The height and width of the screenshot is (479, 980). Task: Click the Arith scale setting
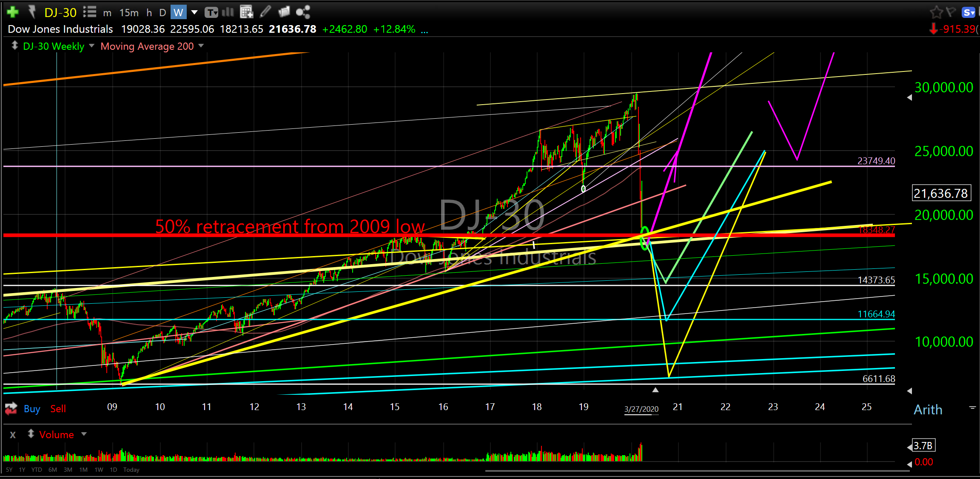(x=928, y=409)
